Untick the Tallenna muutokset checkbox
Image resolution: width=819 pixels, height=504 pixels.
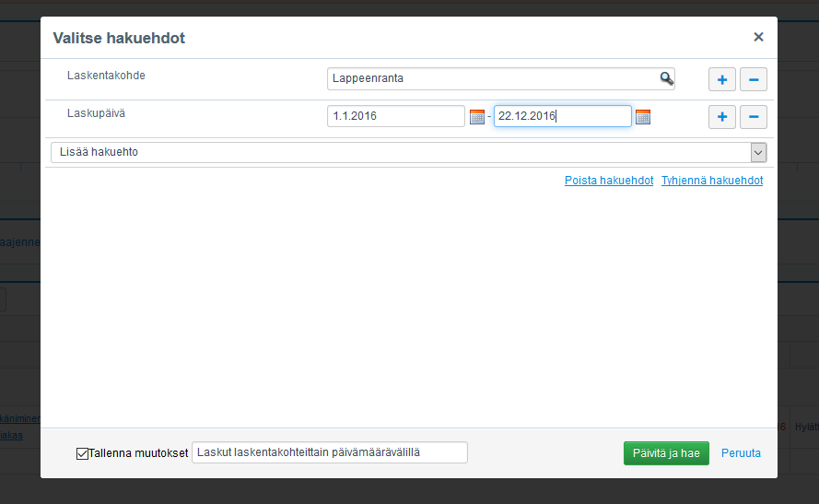coord(83,453)
